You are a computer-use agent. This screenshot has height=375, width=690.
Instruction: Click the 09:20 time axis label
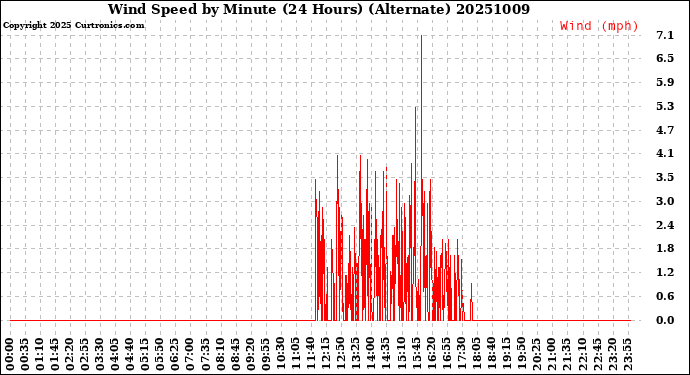point(251,355)
